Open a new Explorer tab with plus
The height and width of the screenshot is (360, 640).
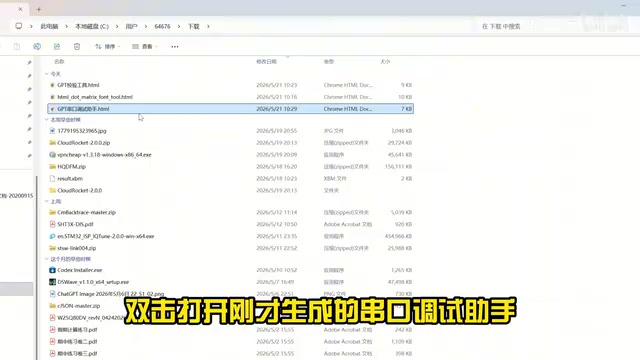[x=39, y=9]
